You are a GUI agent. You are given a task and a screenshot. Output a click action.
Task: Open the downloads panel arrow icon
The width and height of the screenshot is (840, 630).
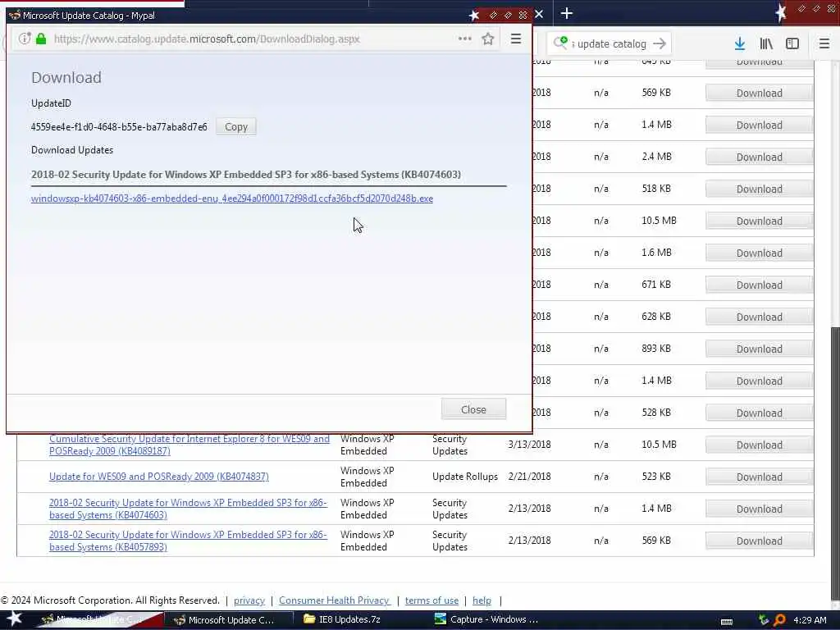740,44
